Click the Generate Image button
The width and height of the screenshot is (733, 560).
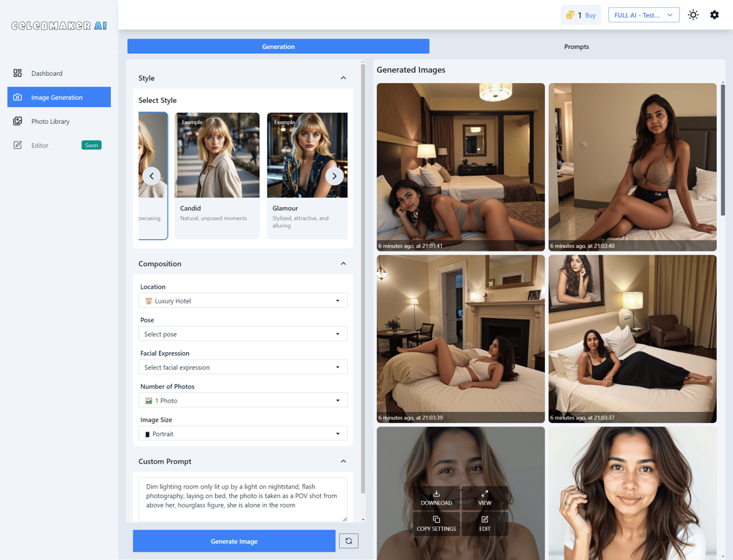234,541
